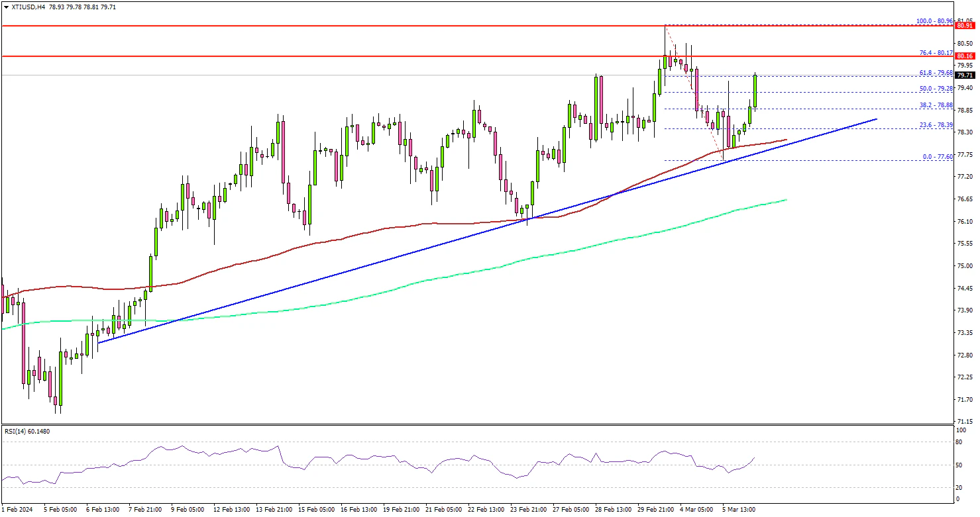Click the 76.4 - 80.17 Fibonacci label
The image size is (980, 517).
point(936,53)
